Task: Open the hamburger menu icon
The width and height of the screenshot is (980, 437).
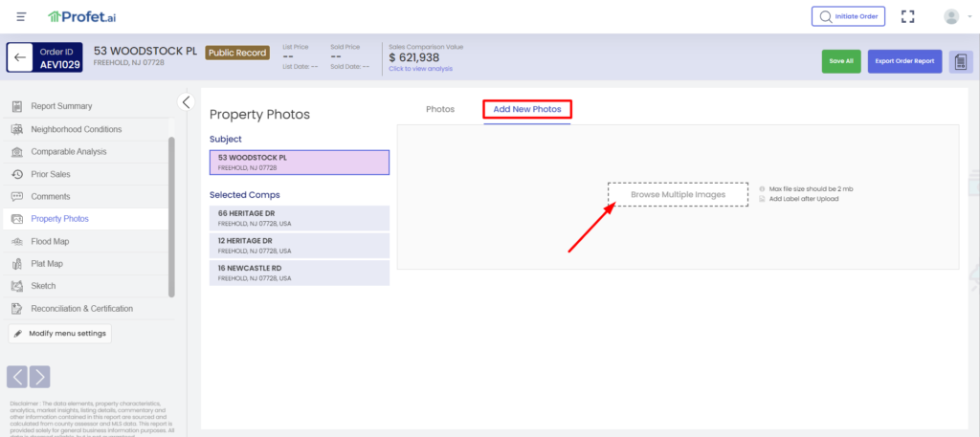Action: click(21, 17)
